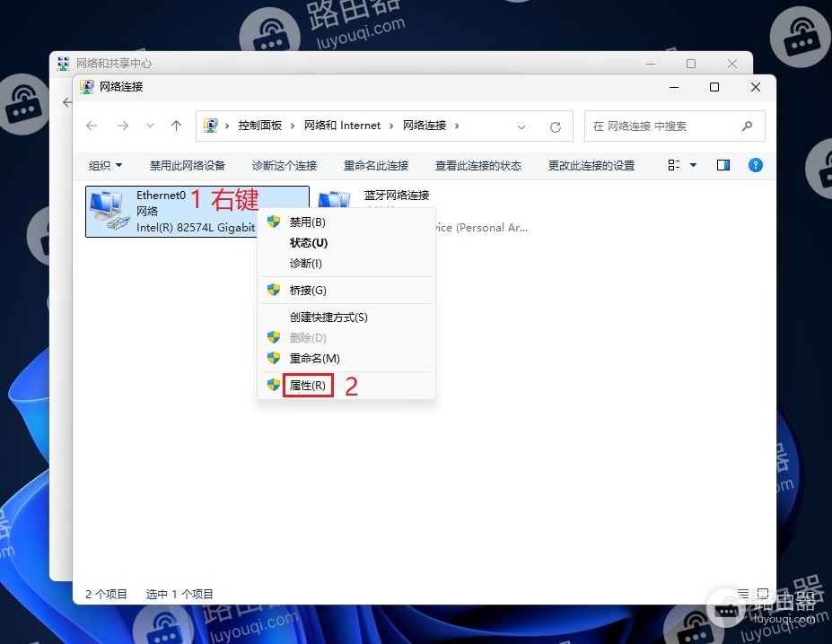Click shield icon beside 禁用(B)
832x644 pixels.
[273, 222]
